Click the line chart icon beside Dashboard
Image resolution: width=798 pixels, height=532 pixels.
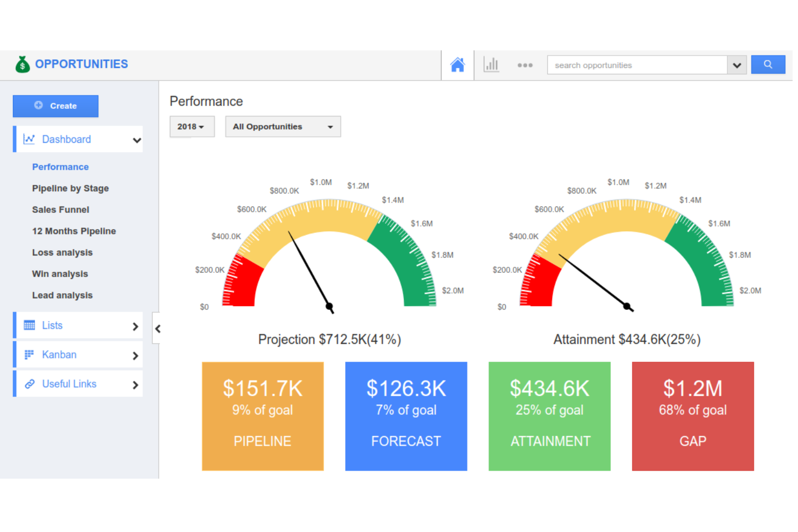tap(30, 139)
